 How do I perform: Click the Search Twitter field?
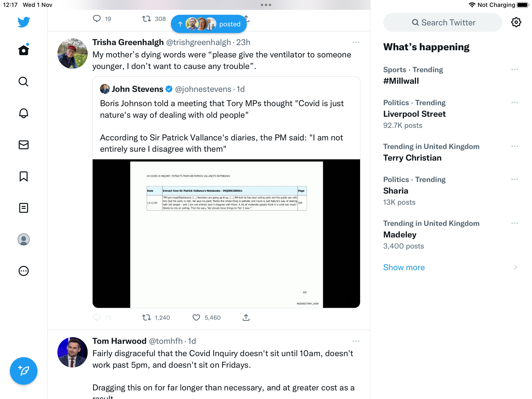(443, 22)
